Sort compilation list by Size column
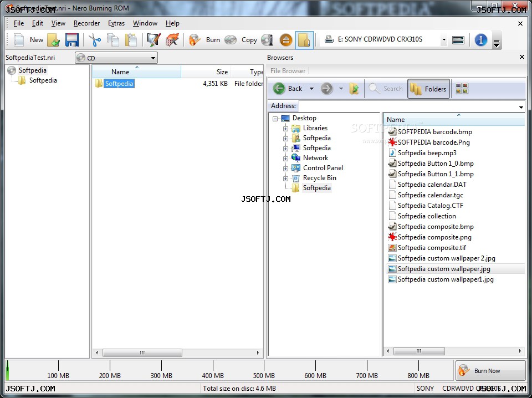 coord(206,72)
